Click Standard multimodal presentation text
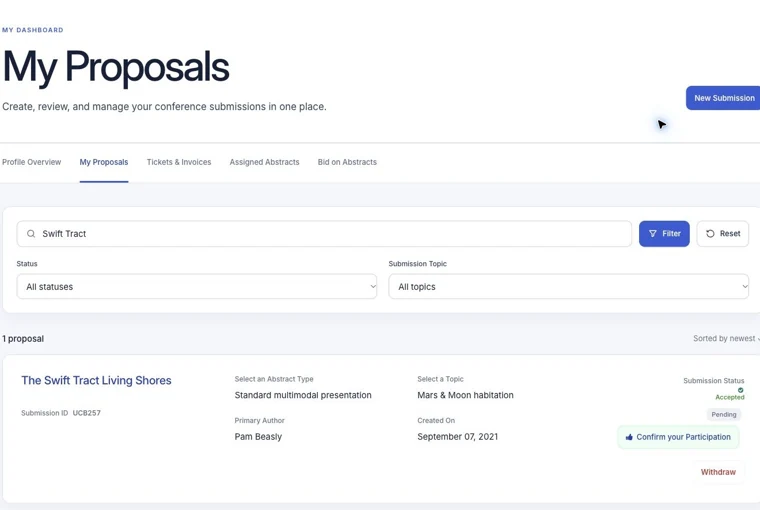Image resolution: width=760 pixels, height=510 pixels. click(303, 395)
